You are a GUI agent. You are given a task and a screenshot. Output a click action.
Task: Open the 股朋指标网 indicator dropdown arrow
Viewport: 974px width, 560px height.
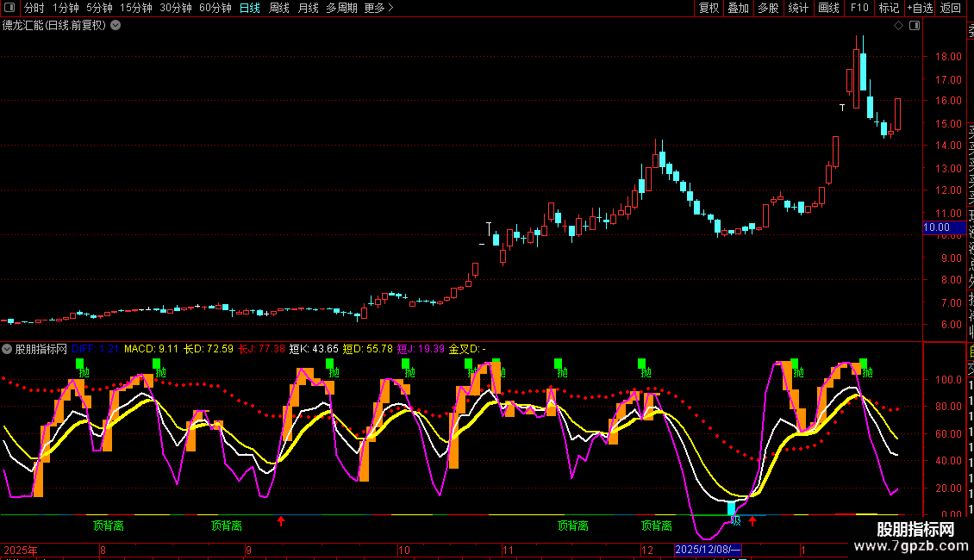pyautogui.click(x=8, y=349)
